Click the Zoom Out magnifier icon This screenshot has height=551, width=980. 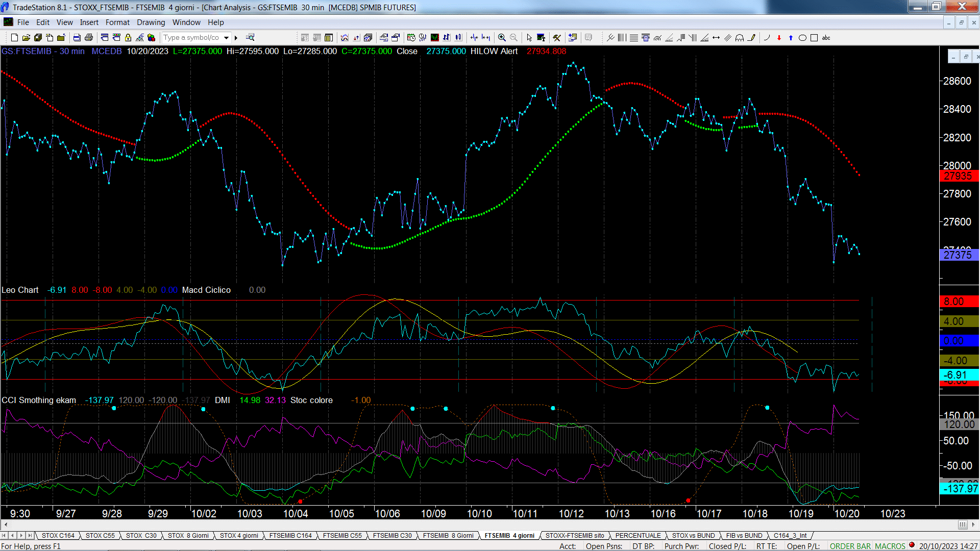click(x=513, y=38)
